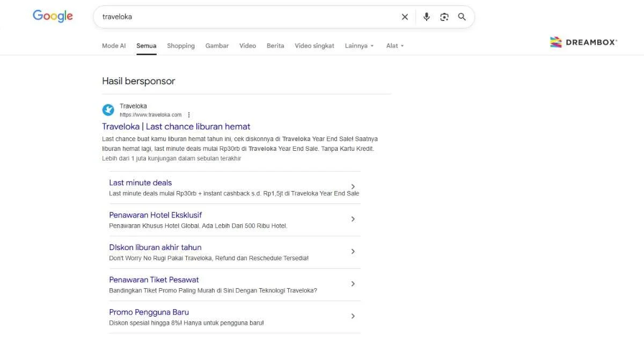Open the Video tab
Image resolution: width=644 pixels, height=337 pixels.
pos(247,46)
